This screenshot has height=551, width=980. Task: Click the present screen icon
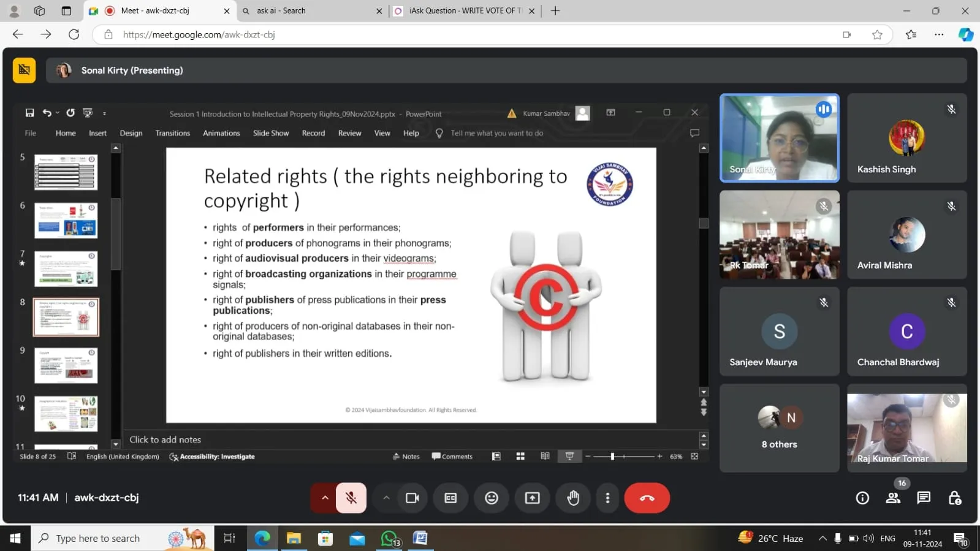[x=532, y=498]
